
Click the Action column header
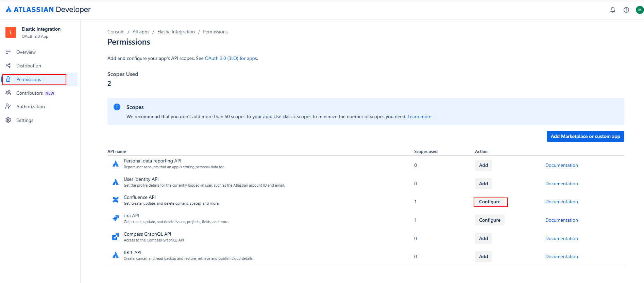coord(481,152)
